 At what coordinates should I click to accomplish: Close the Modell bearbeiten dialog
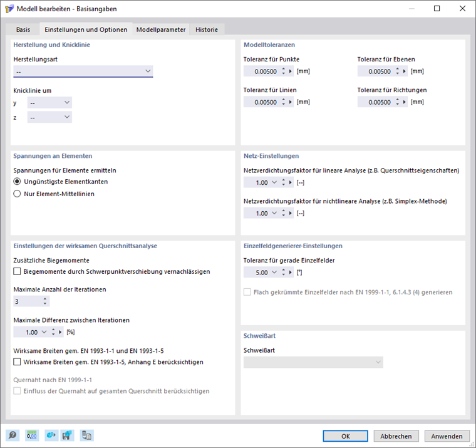462,9
